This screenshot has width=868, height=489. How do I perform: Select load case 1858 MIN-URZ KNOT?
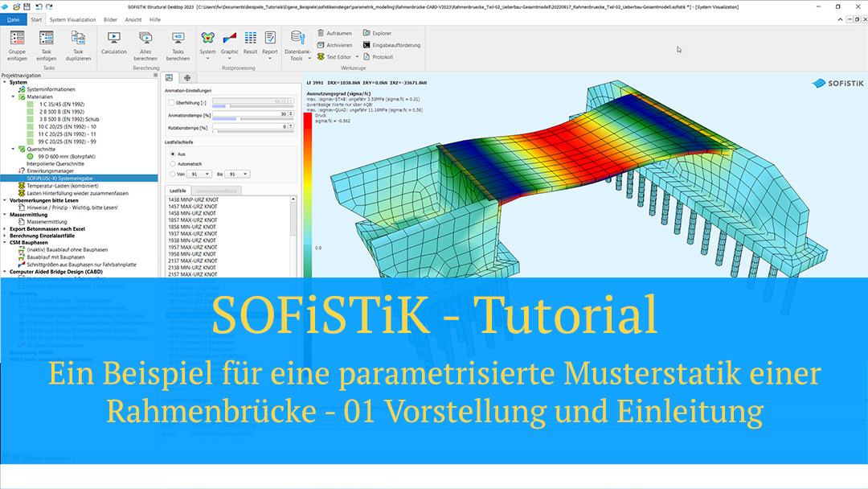click(x=191, y=228)
